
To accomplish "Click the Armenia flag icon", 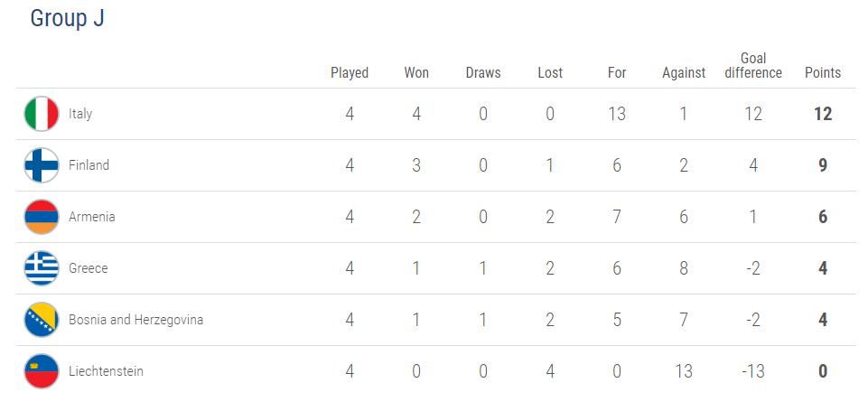I will pyautogui.click(x=42, y=218).
